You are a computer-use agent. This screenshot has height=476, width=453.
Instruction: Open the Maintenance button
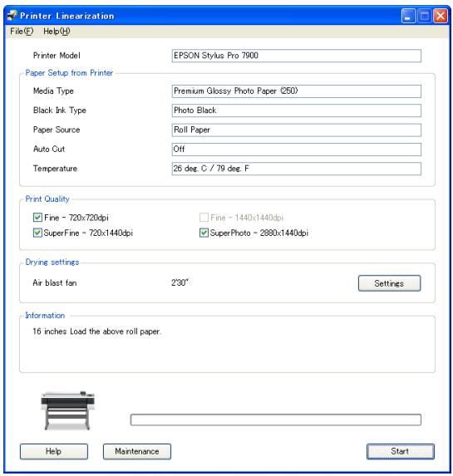click(137, 451)
